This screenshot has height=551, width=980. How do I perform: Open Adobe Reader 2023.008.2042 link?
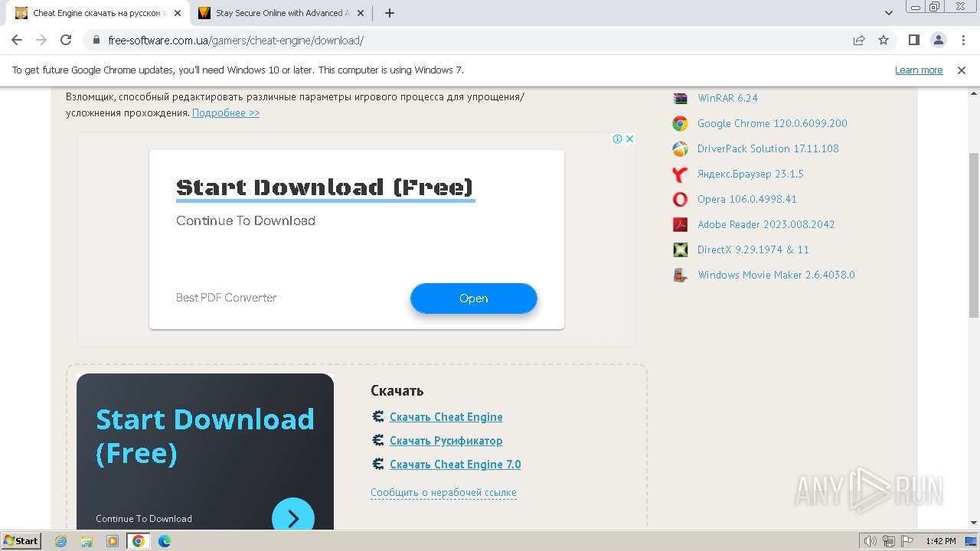click(x=766, y=224)
